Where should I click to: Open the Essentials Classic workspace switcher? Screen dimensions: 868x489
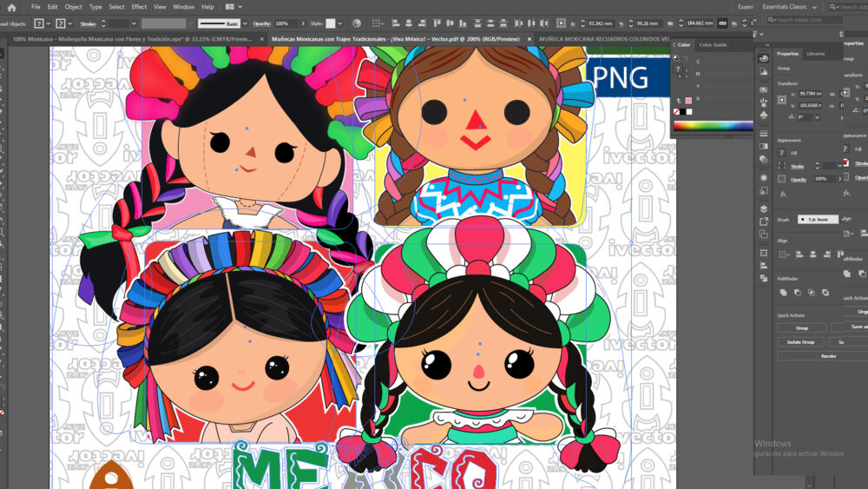pos(789,7)
